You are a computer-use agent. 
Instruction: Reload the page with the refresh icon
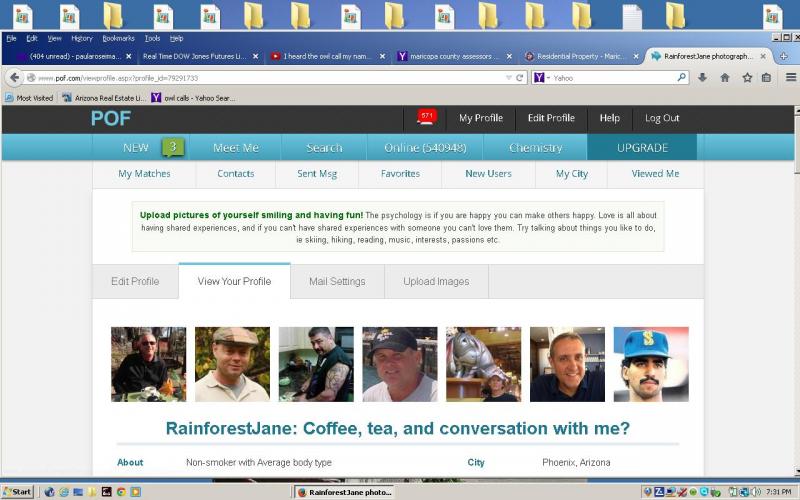click(520, 77)
